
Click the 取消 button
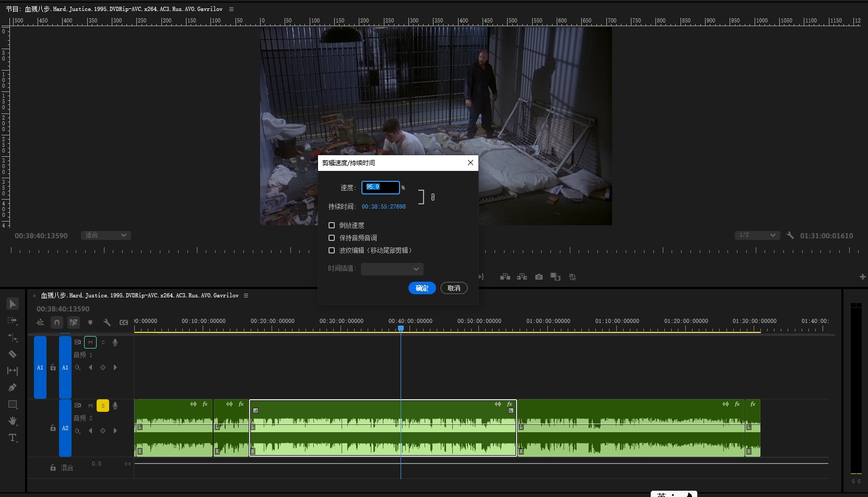(x=454, y=288)
